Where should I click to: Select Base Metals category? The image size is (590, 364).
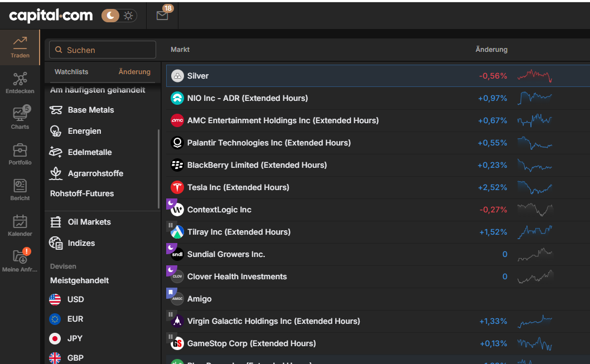click(91, 110)
